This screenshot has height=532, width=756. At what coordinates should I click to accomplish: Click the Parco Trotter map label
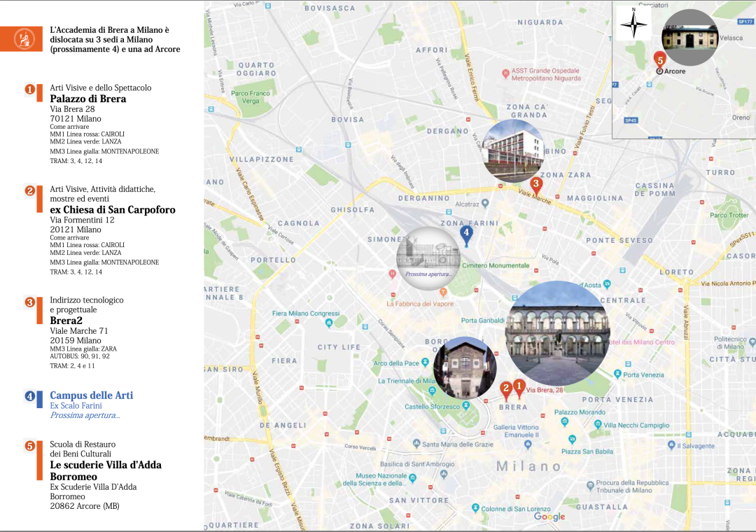tap(729, 215)
